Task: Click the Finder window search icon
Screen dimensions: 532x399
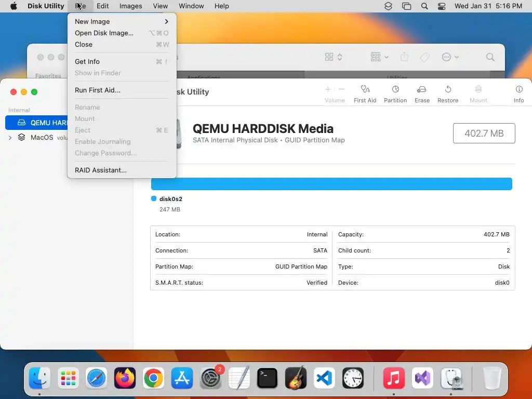Action: (x=490, y=57)
